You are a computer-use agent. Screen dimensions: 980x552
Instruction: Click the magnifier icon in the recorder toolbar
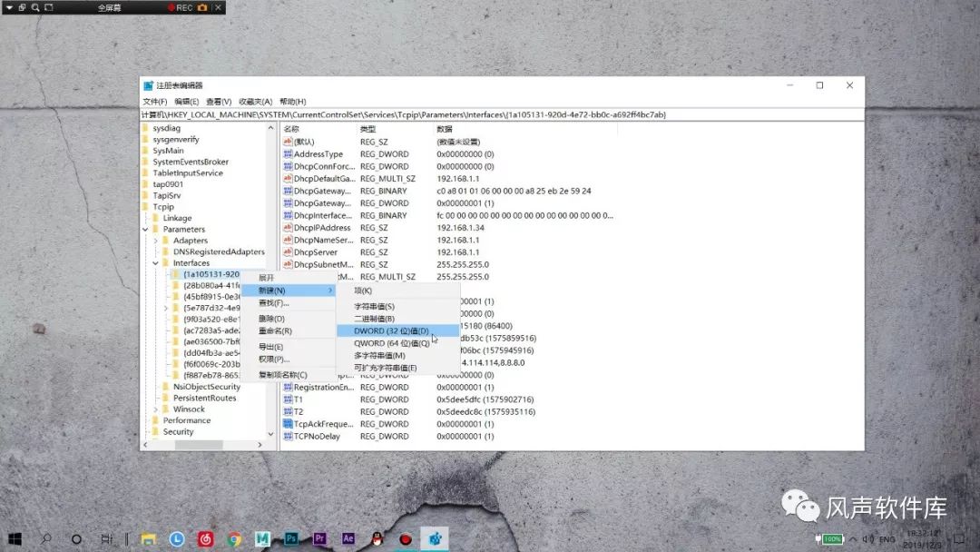(x=36, y=7)
